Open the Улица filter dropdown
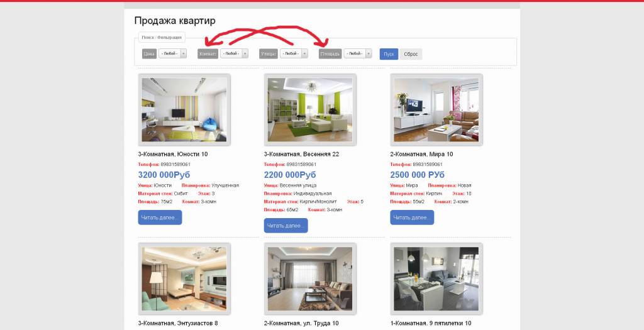644x330 pixels. [294, 53]
